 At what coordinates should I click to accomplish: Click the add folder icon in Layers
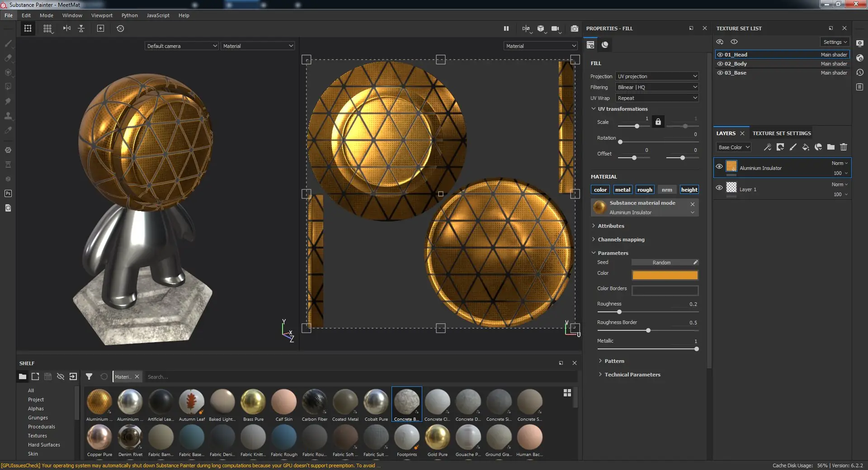click(831, 147)
